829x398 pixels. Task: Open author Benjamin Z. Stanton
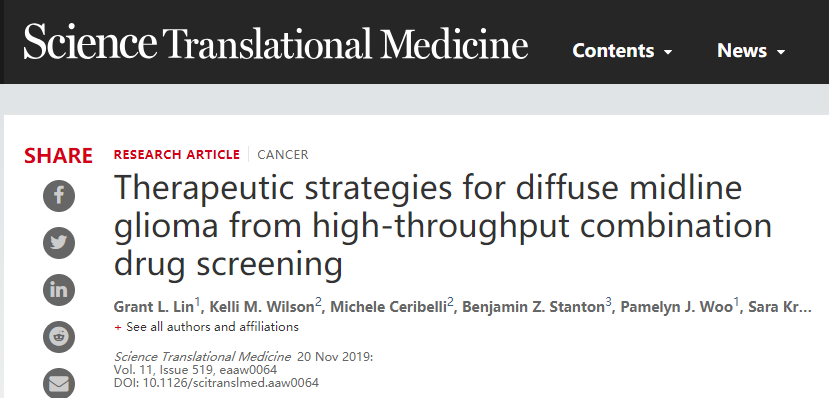pyautogui.click(x=533, y=307)
